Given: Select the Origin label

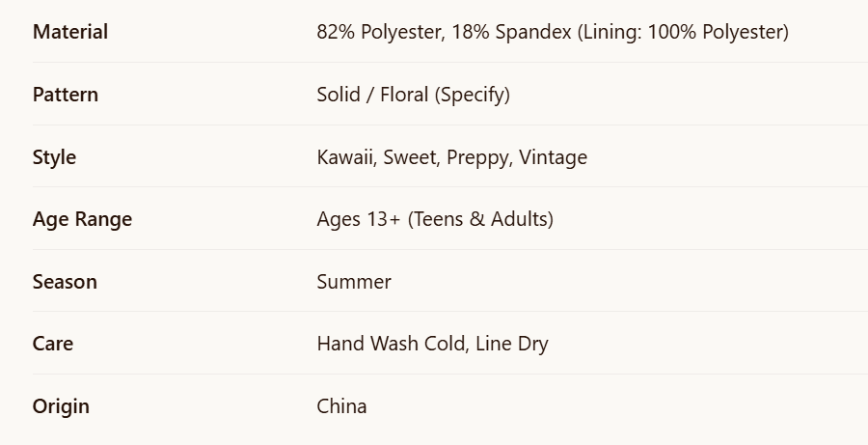Looking at the screenshot, I should (x=61, y=406).
